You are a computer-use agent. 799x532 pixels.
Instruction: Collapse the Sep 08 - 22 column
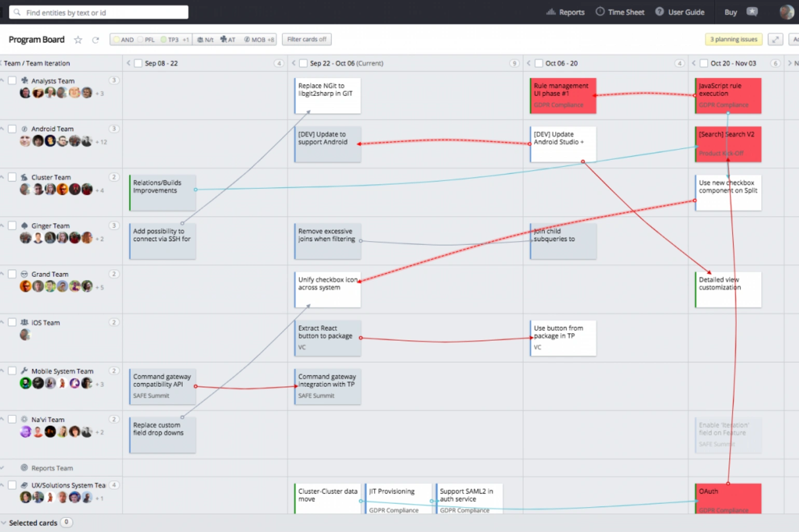[x=129, y=63]
